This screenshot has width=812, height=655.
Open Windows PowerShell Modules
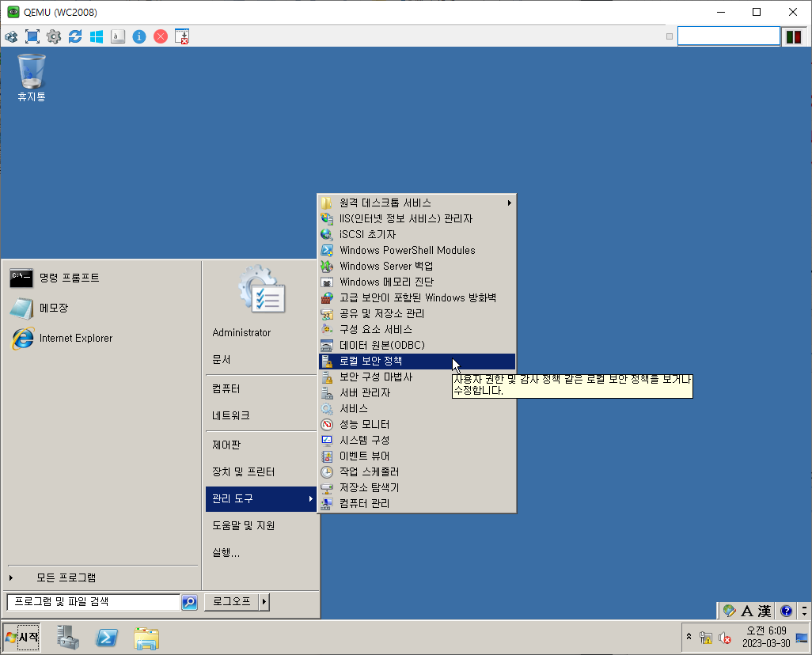[x=417, y=251]
